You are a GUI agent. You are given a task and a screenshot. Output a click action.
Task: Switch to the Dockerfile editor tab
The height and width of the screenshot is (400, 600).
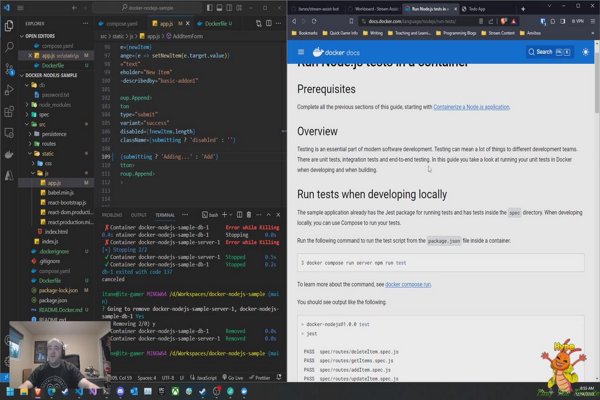[215, 24]
